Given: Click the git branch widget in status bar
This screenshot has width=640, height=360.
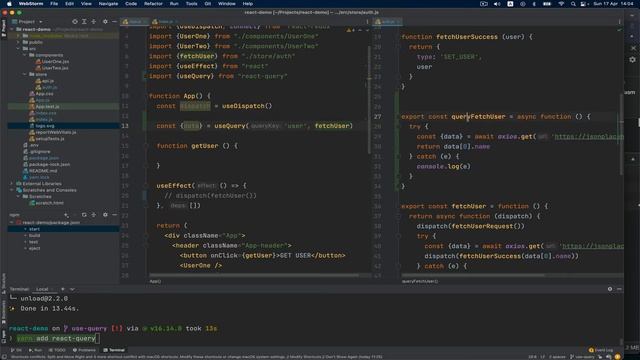Looking at the screenshot, I should click(x=582, y=357).
